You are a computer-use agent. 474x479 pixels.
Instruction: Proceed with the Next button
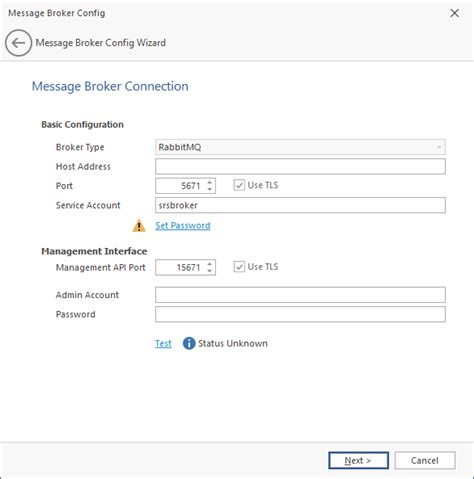pos(358,460)
